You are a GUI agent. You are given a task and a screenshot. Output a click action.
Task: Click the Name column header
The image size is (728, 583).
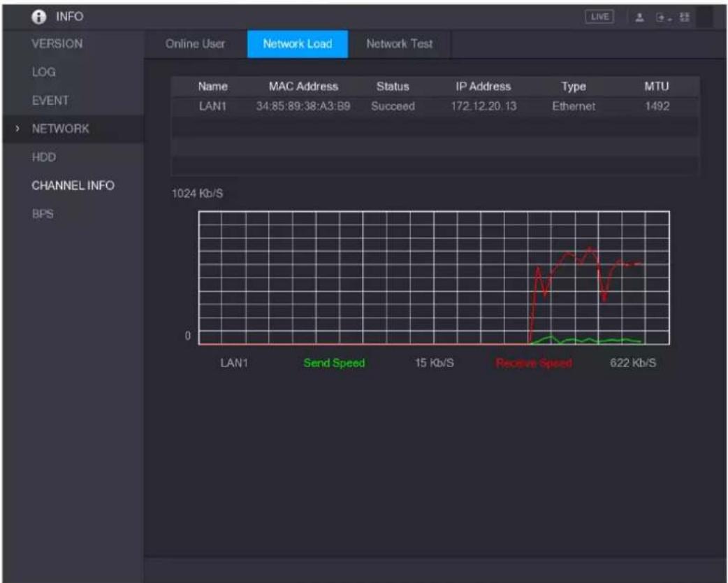pos(212,87)
